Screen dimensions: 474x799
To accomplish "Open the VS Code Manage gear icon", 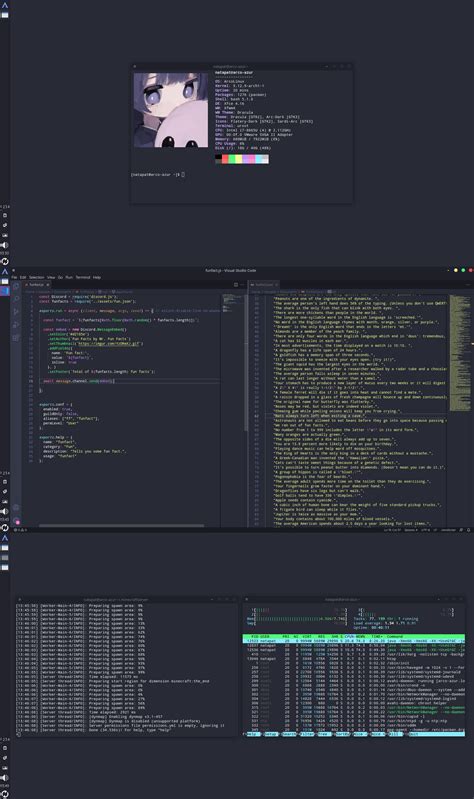I will point(16,521).
